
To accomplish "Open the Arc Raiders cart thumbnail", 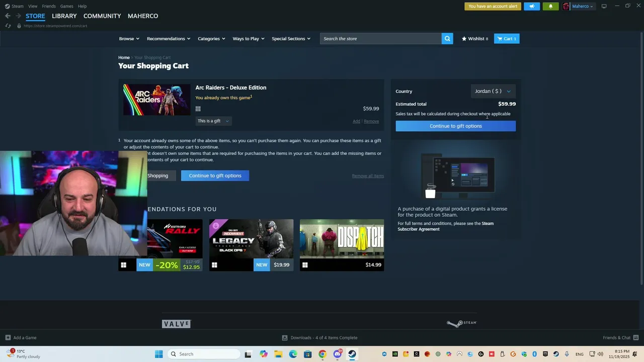I will pos(156,100).
